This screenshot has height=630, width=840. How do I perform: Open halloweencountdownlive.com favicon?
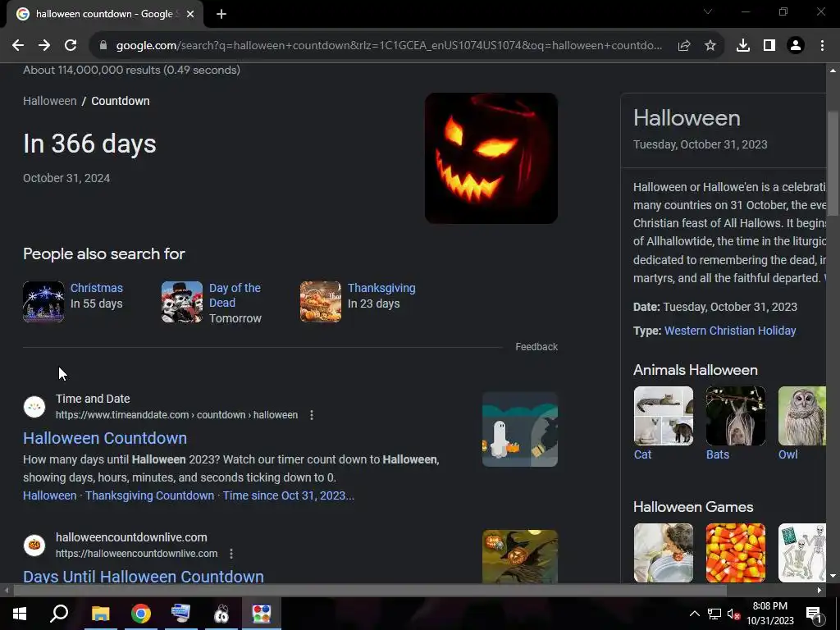[34, 546]
